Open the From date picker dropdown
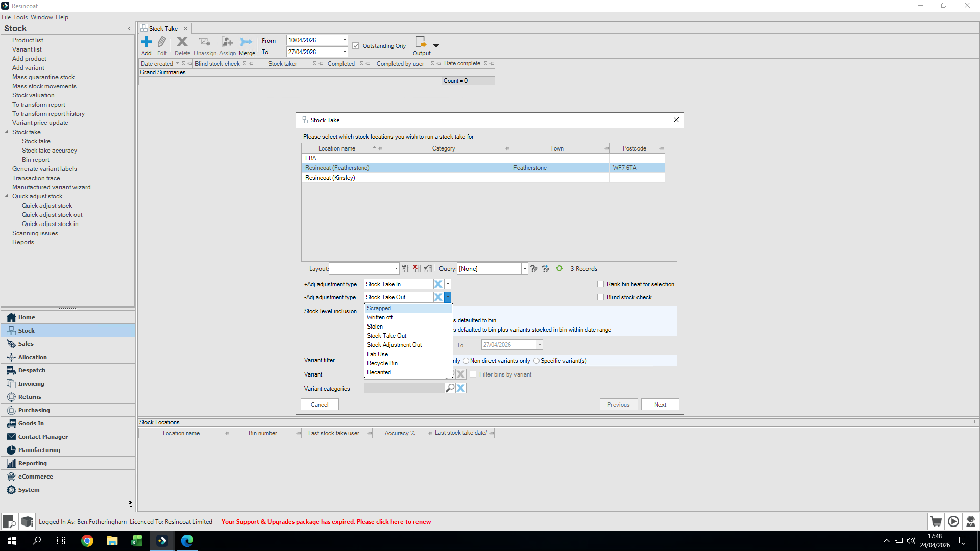 345,40
